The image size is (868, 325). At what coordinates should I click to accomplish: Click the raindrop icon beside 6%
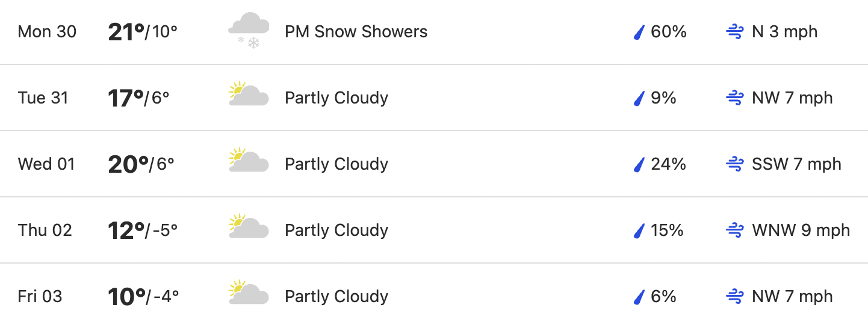point(639,297)
